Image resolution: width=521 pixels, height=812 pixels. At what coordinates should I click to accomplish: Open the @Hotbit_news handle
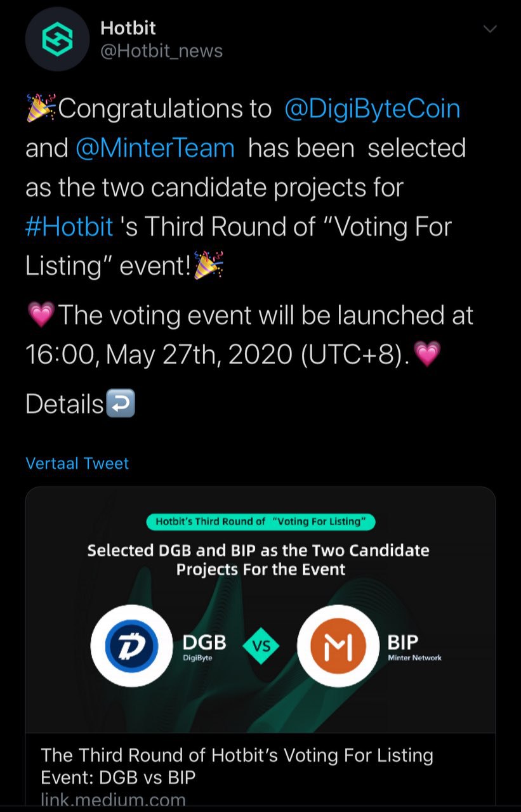(x=162, y=51)
